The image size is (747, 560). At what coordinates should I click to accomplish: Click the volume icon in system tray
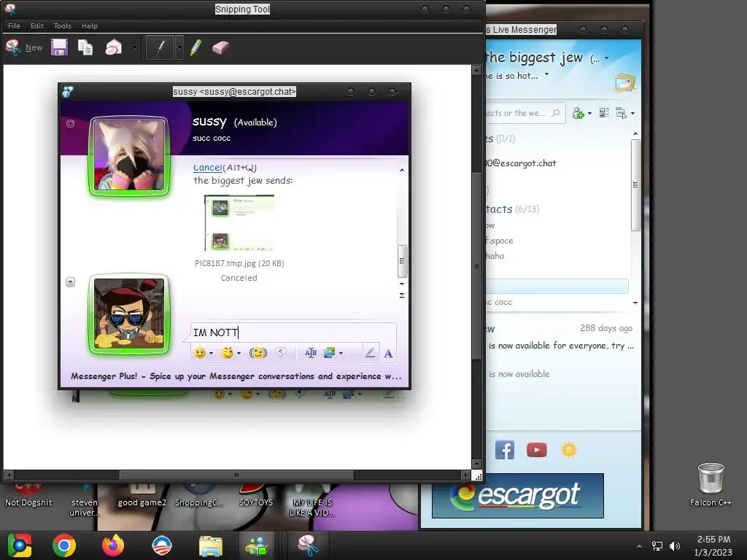pos(675,545)
